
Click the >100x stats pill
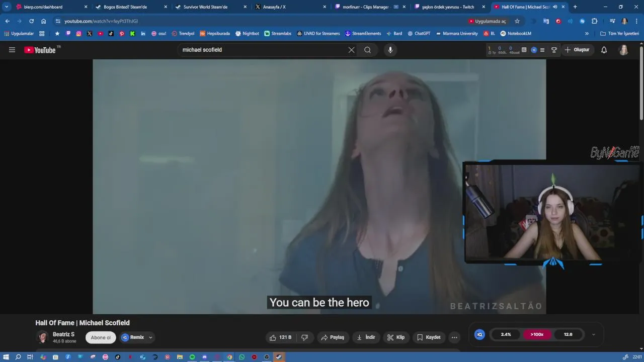tap(537, 334)
